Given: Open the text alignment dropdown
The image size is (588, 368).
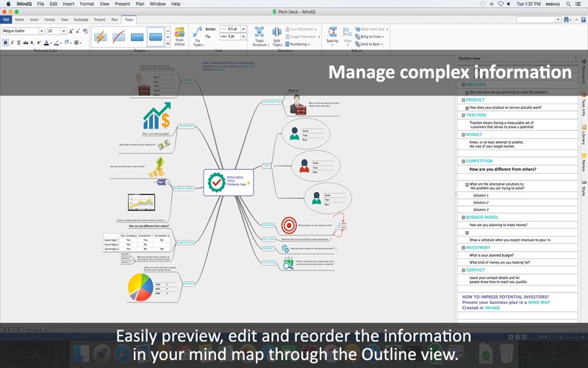Looking at the screenshot, I should [78, 43].
